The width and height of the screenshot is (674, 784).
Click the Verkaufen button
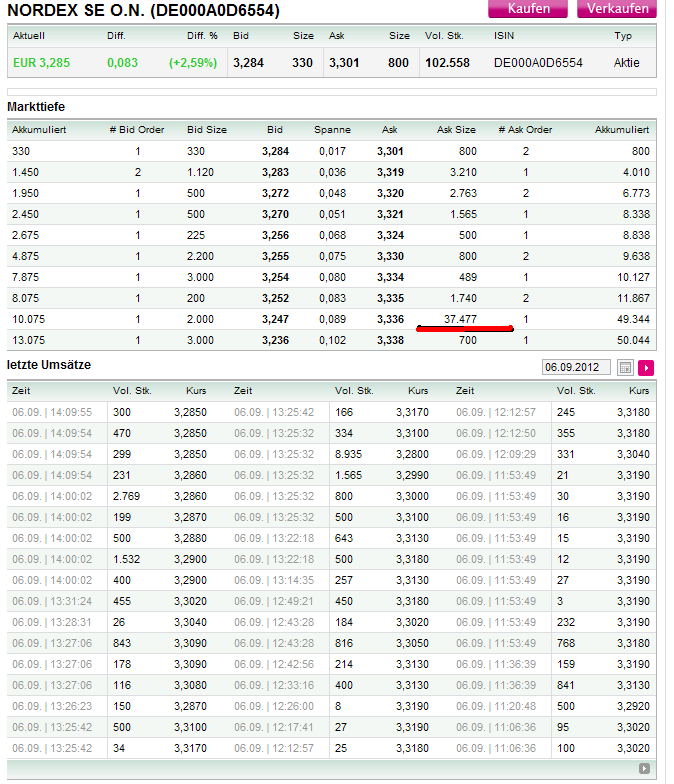point(616,9)
